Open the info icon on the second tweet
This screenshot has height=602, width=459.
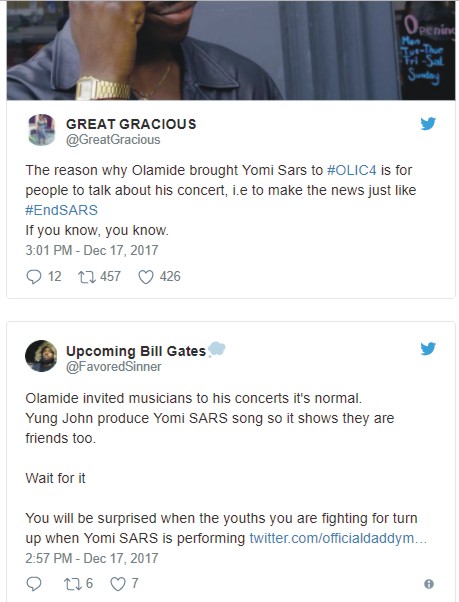coord(429,584)
